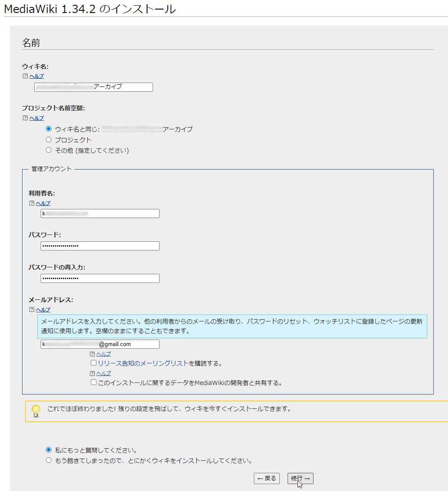Check the share installation data with developers box

(93, 382)
